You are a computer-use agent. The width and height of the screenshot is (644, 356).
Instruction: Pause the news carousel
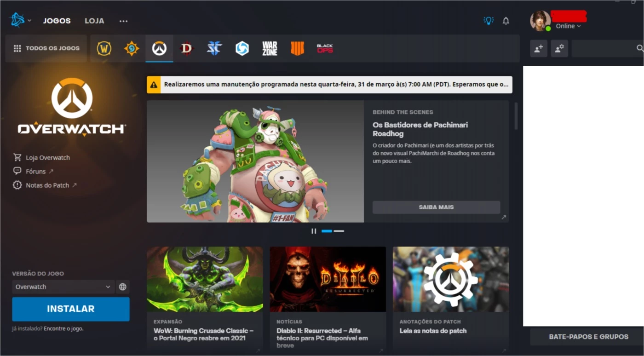tap(314, 231)
